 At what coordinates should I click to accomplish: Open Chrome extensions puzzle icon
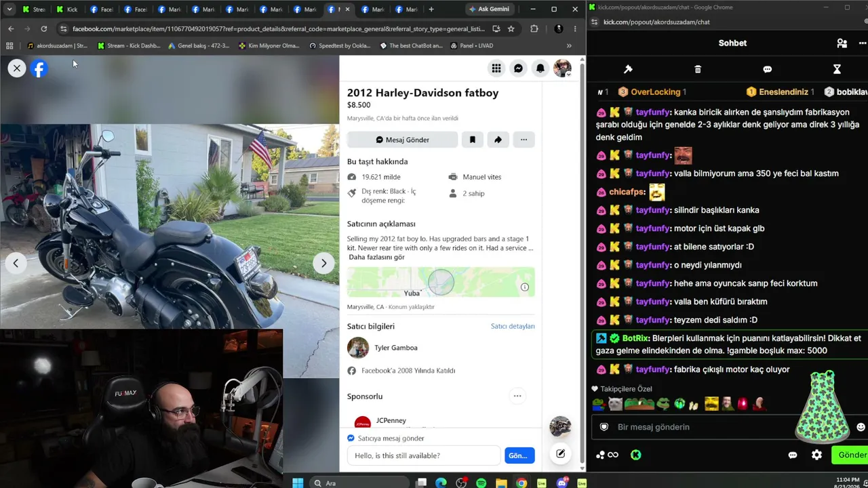534,29
